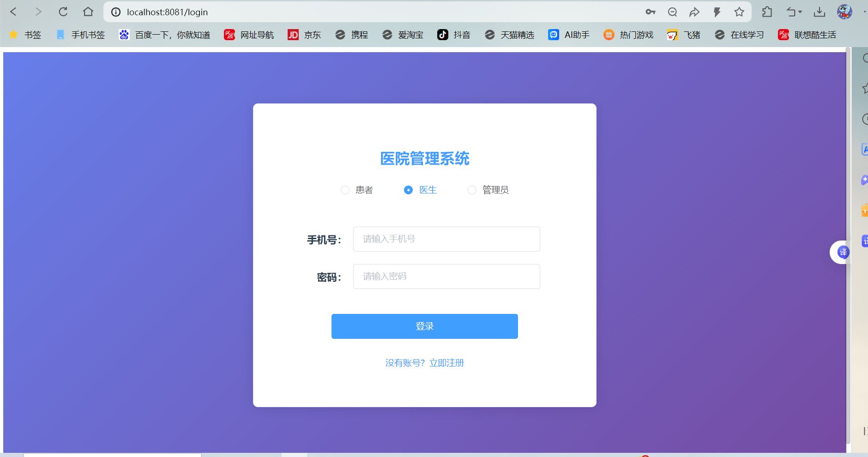Click the browser reload icon
Image resolution: width=868 pixels, height=457 pixels.
[63, 12]
